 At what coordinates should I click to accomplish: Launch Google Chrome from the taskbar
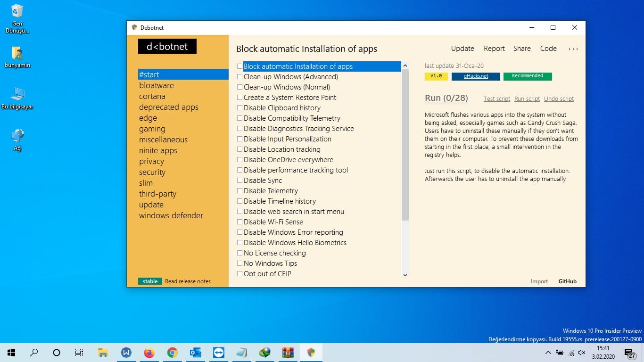coord(172,353)
